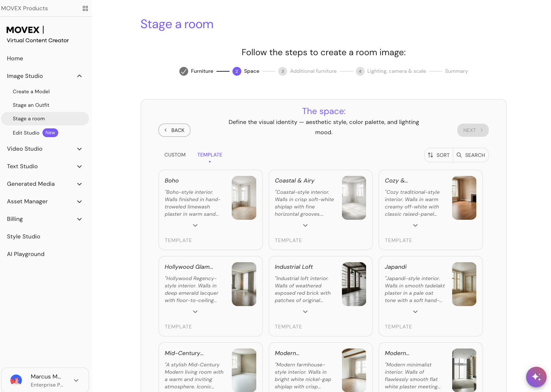Select the TEMPLATE tab
551x392 pixels.
210,155
